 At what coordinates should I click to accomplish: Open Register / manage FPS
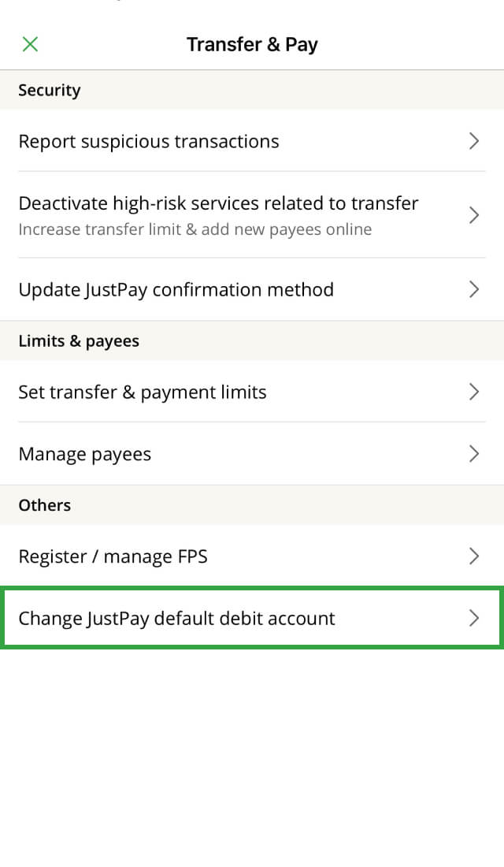tap(252, 556)
